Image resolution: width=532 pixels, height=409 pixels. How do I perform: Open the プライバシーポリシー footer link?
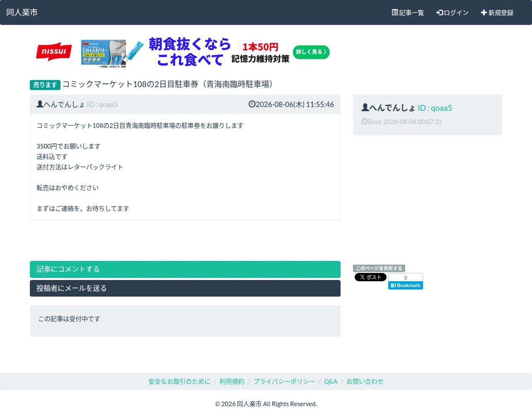click(284, 382)
